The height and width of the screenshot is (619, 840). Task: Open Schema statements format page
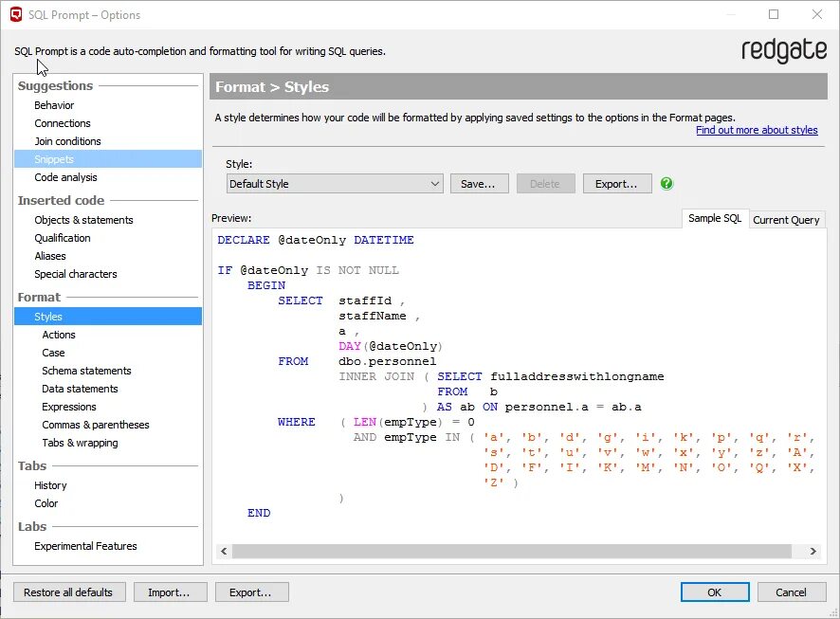86,371
